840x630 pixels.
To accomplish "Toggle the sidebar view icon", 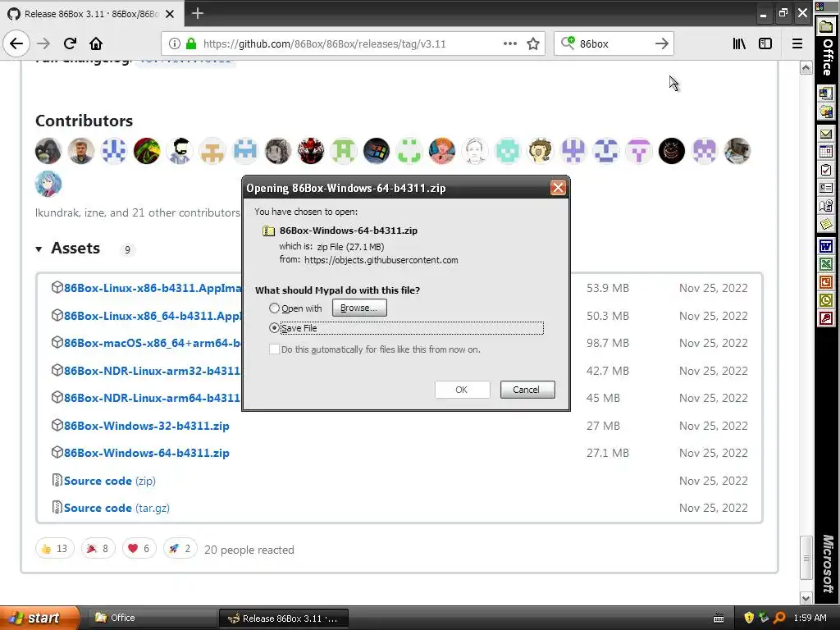I will click(x=765, y=43).
